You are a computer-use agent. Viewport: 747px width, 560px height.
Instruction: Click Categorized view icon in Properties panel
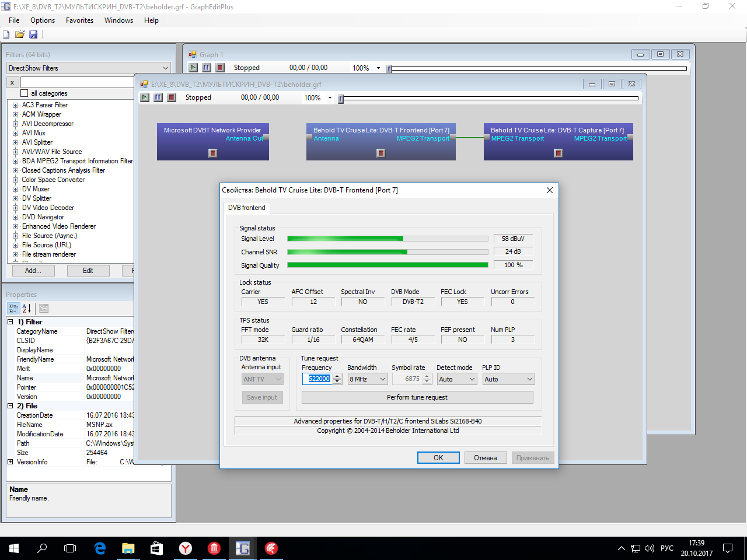[13, 308]
